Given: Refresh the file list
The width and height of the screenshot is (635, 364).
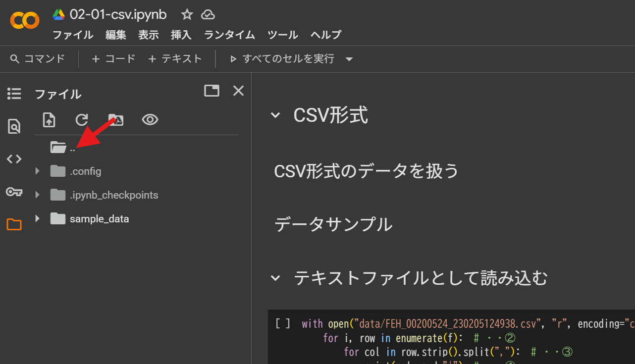Looking at the screenshot, I should (82, 120).
